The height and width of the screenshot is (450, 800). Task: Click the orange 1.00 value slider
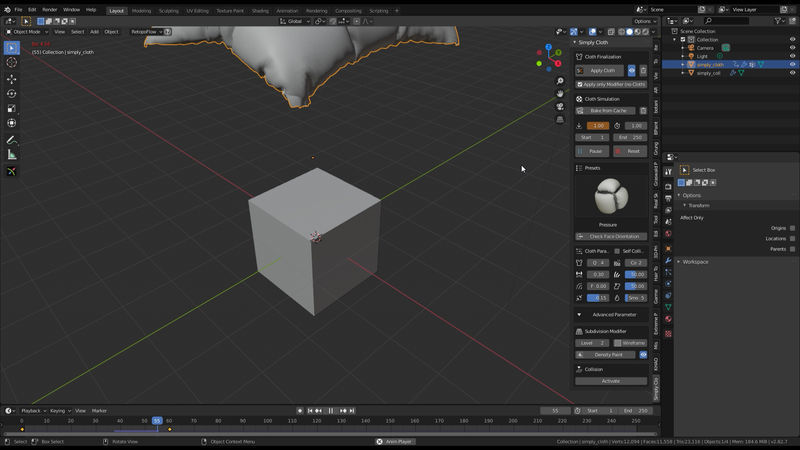pos(597,126)
